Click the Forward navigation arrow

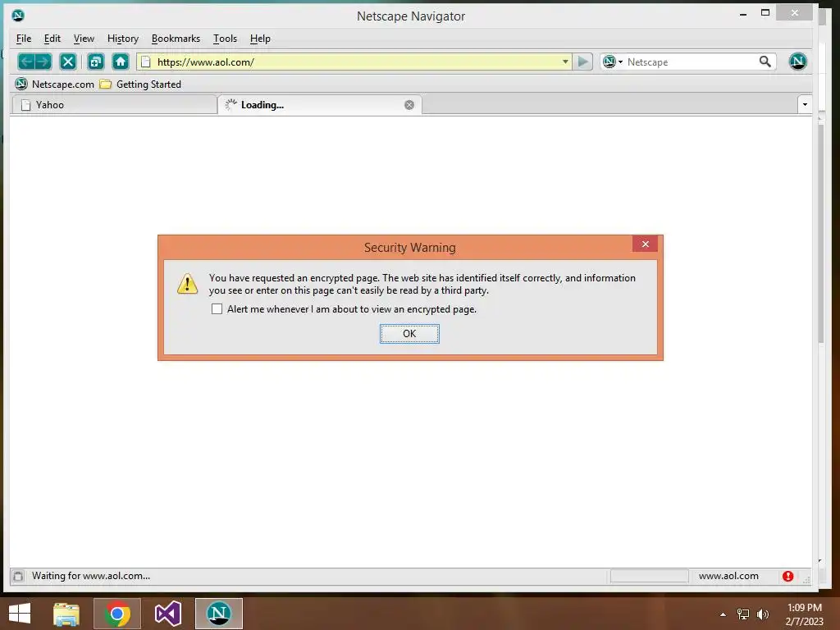[x=43, y=62]
